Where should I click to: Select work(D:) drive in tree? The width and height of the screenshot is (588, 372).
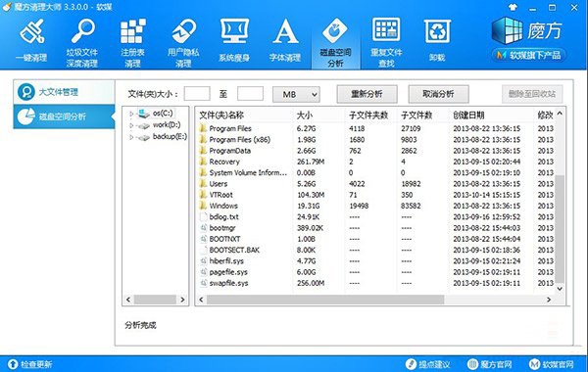[x=167, y=124]
